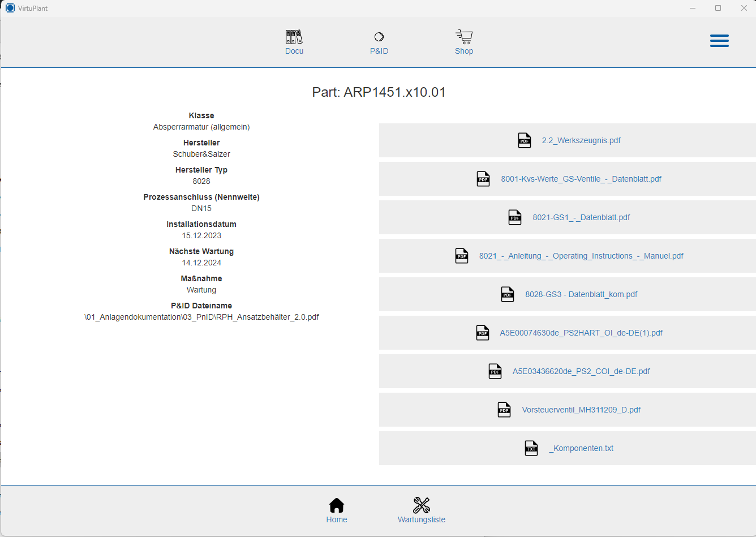Screen dimensions: 756x537
Task: Open the Docu label link
Action: click(294, 51)
